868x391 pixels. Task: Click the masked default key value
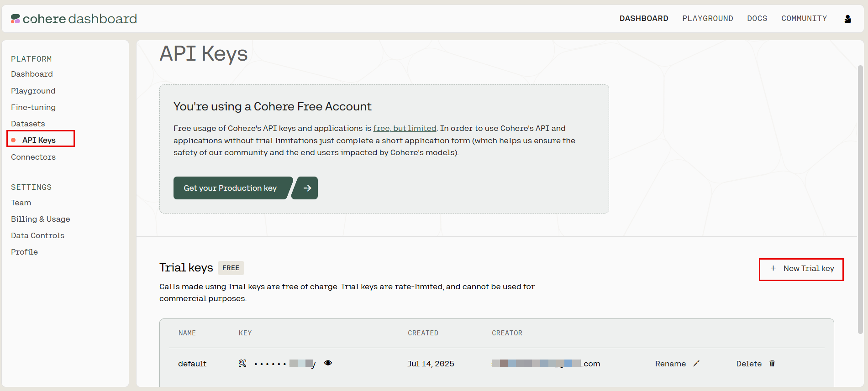point(284,364)
